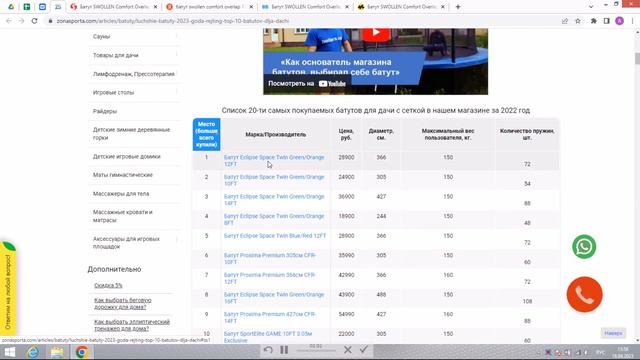
Task: Click the recording progress bar
Action: pyautogui.click(x=316, y=351)
